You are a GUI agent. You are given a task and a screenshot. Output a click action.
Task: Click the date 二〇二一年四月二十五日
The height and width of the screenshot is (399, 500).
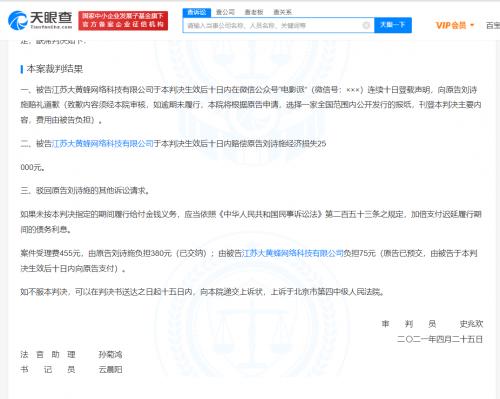point(440,339)
